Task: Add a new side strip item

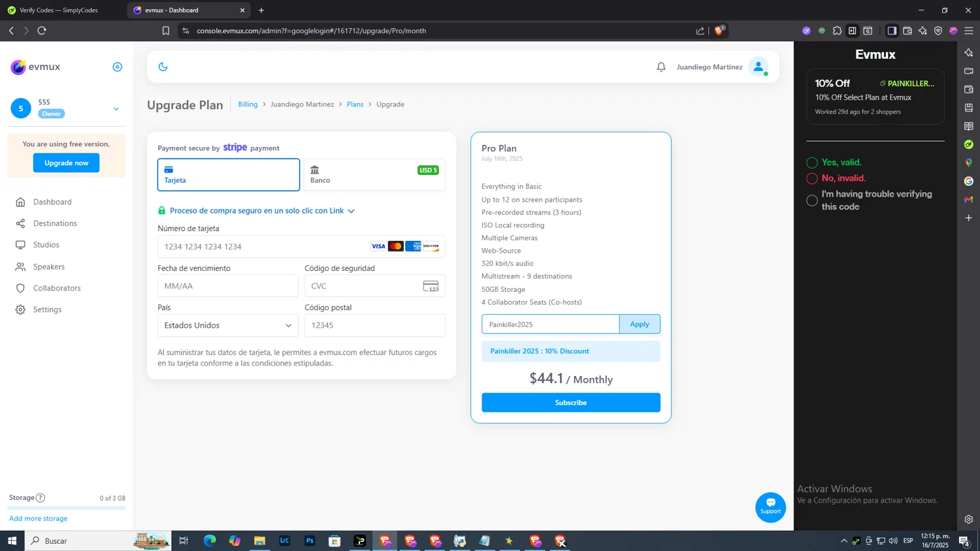Action: pos(969,217)
